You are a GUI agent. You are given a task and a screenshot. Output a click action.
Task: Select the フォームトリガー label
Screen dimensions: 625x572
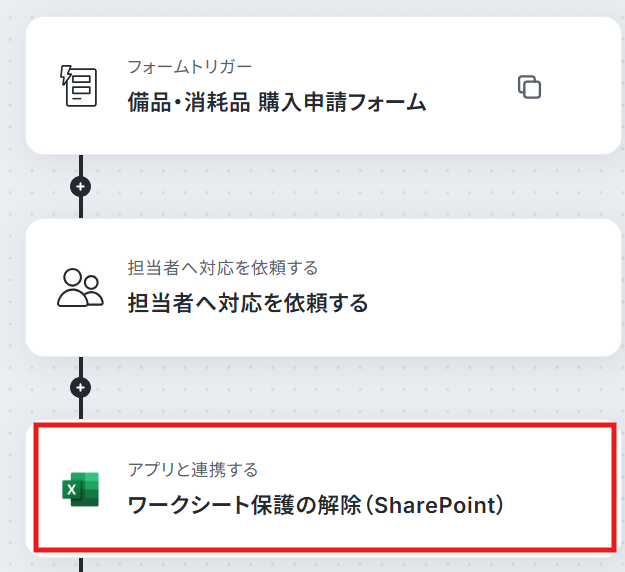pos(189,67)
